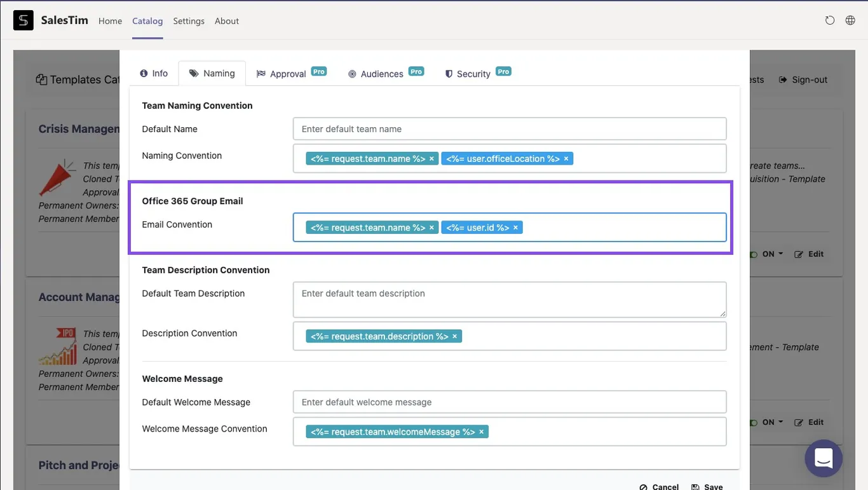Click the Cancel button
Screen dimensions: 868x490
point(659,486)
